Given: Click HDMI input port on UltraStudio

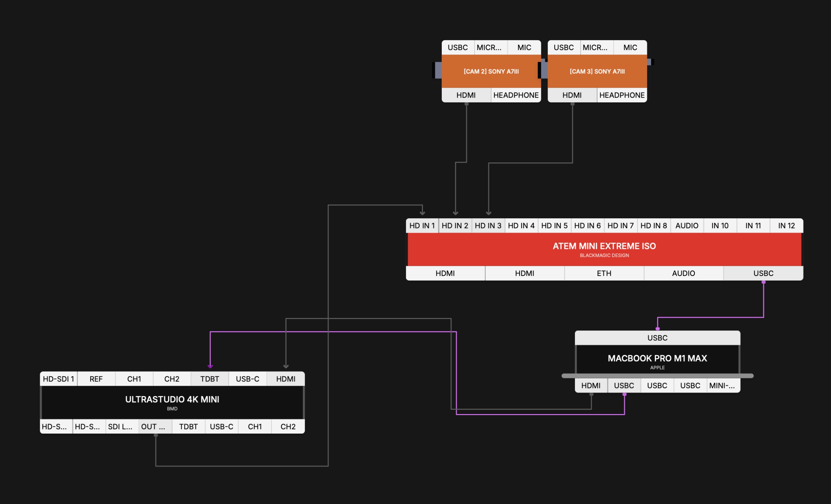Looking at the screenshot, I should [286, 379].
